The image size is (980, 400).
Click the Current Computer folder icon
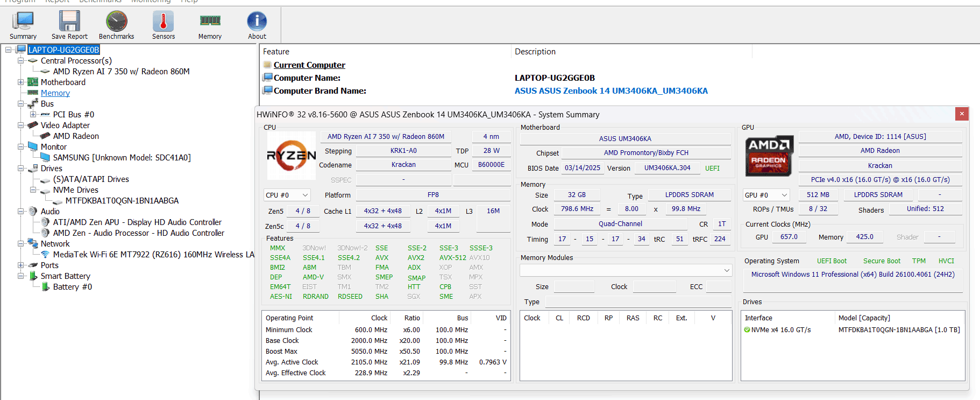[267, 65]
